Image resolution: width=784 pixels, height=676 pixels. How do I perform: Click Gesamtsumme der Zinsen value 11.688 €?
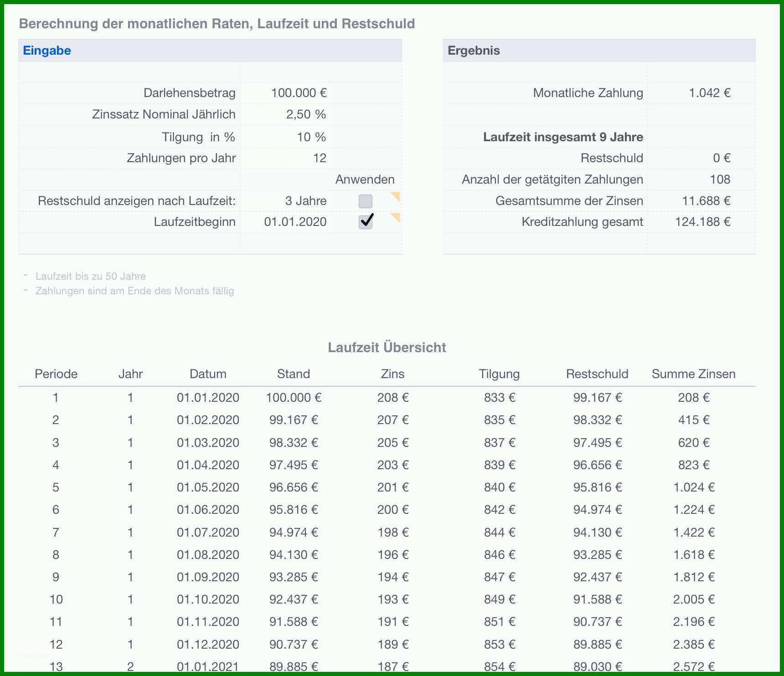[706, 201]
